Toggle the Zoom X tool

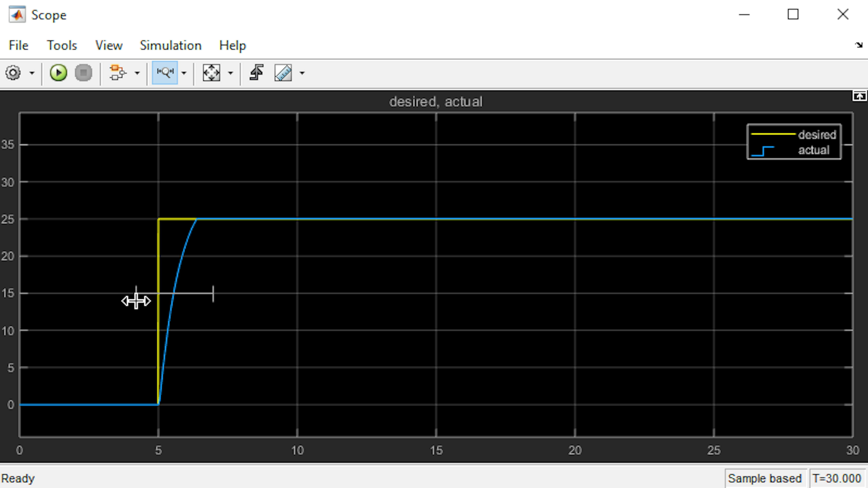click(165, 72)
